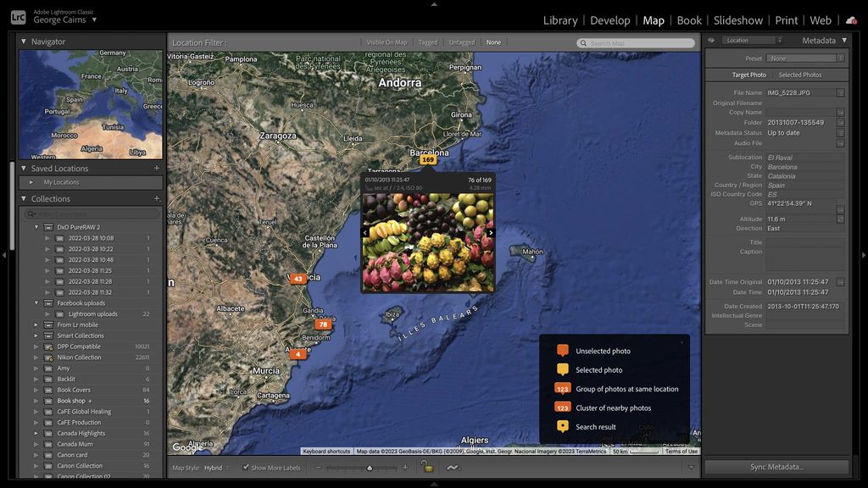Switch to the Slideshow module
The height and width of the screenshot is (488, 868).
(737, 20)
